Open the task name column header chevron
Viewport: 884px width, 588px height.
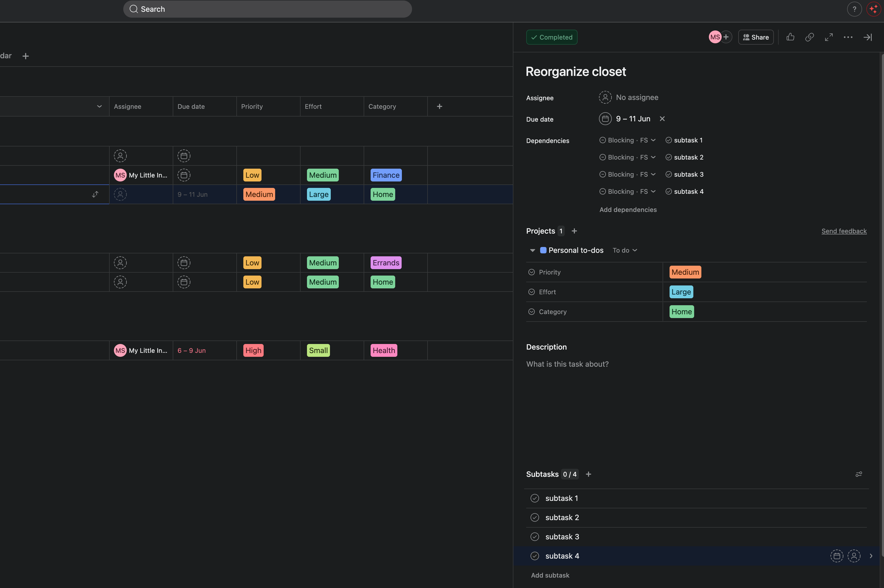click(x=99, y=106)
